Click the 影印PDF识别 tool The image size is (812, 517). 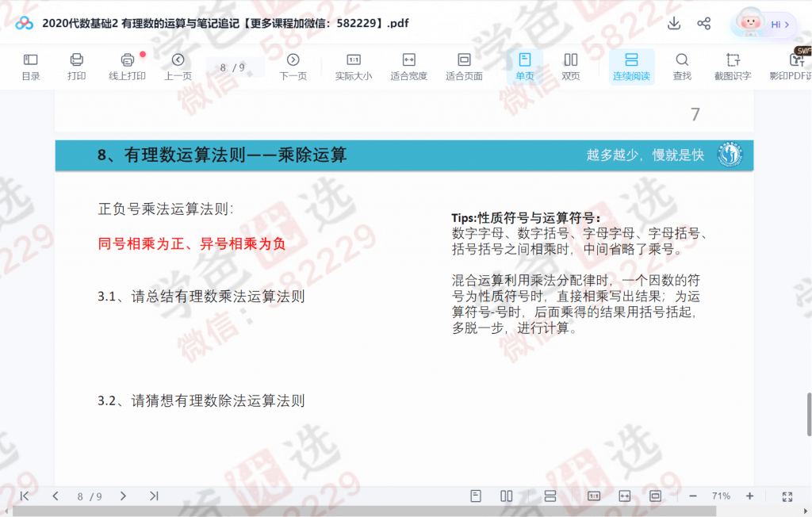point(791,67)
